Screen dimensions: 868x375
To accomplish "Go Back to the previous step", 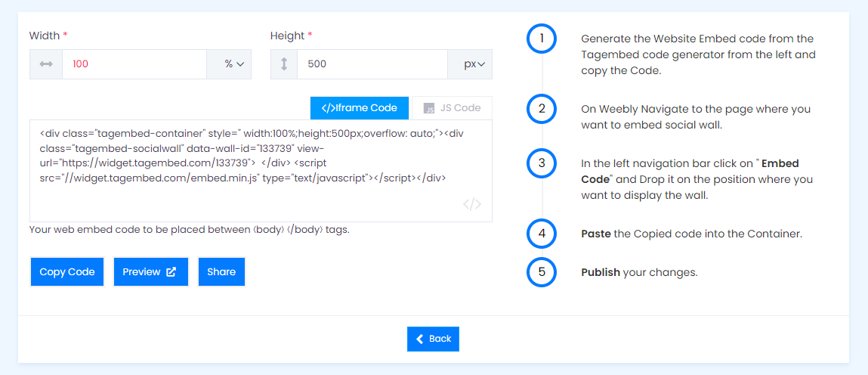I will pos(433,339).
